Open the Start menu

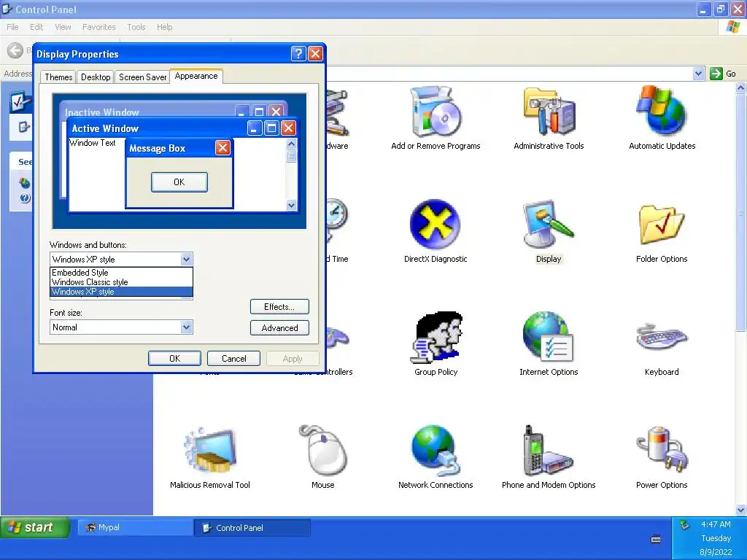(x=35, y=527)
